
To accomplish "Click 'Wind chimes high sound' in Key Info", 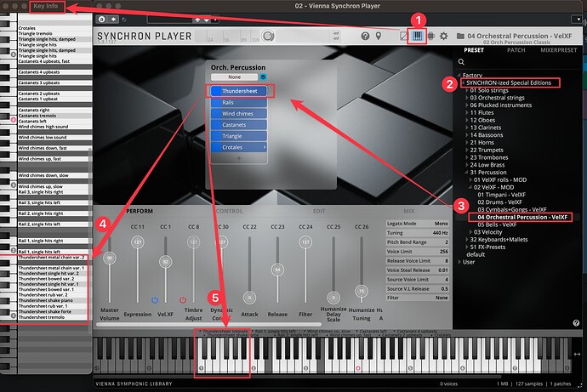I will coord(43,127).
